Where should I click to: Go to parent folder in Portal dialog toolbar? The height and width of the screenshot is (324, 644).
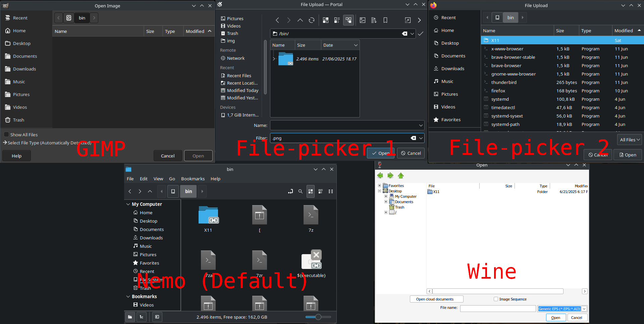[300, 20]
